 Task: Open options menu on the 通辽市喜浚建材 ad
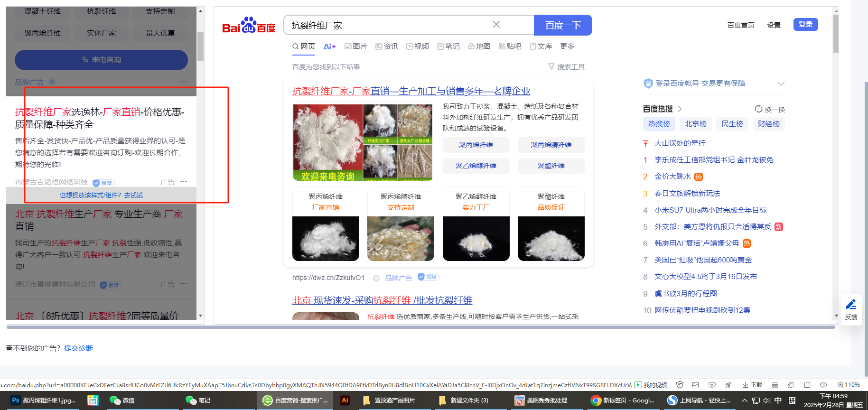(184, 284)
